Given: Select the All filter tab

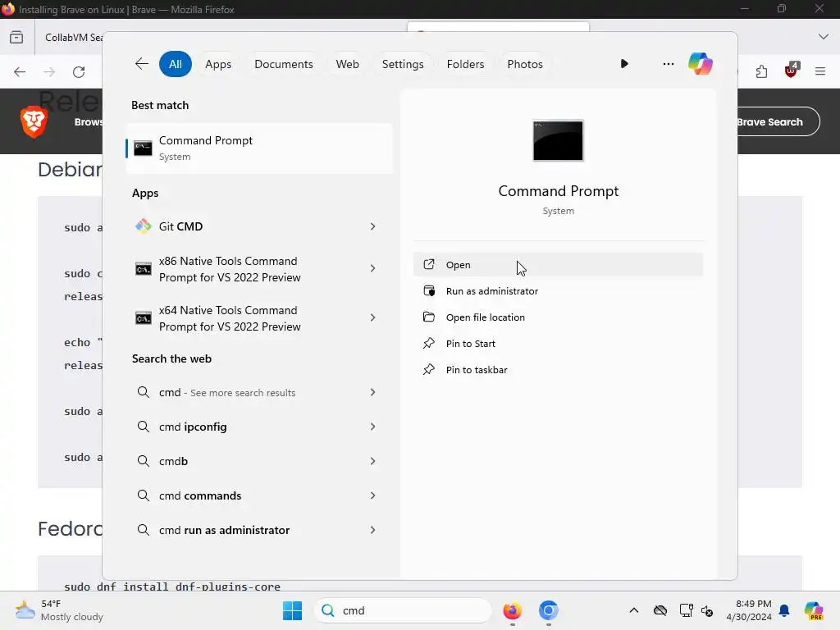Looking at the screenshot, I should click(176, 64).
